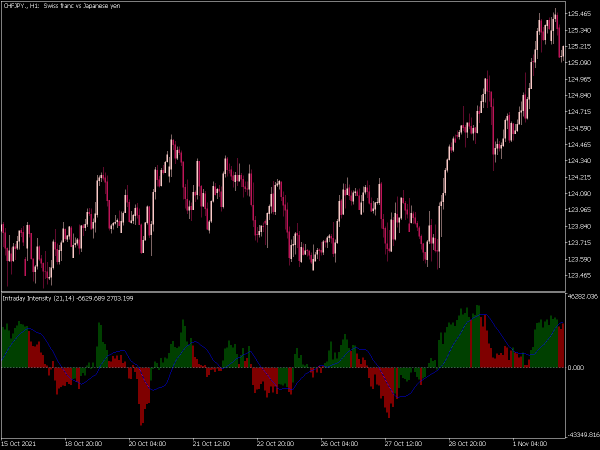Click the 28 Oct 20:00 time label
600x450 pixels.
467,444
